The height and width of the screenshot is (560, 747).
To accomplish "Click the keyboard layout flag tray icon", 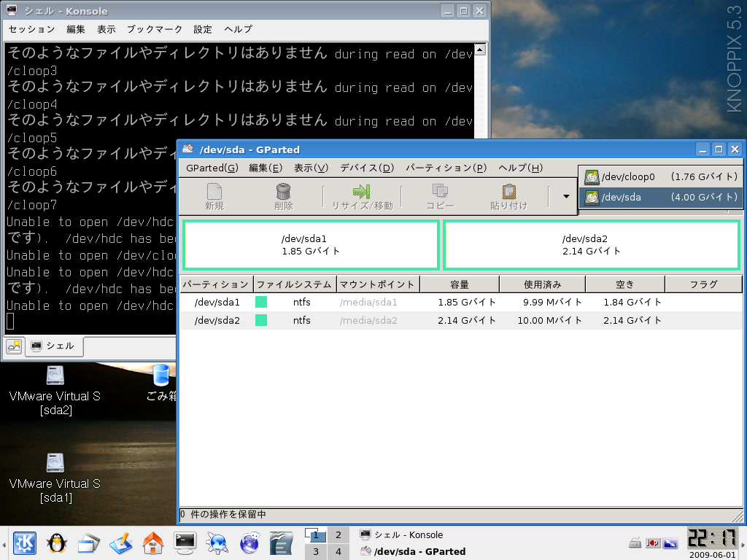I will [x=652, y=542].
